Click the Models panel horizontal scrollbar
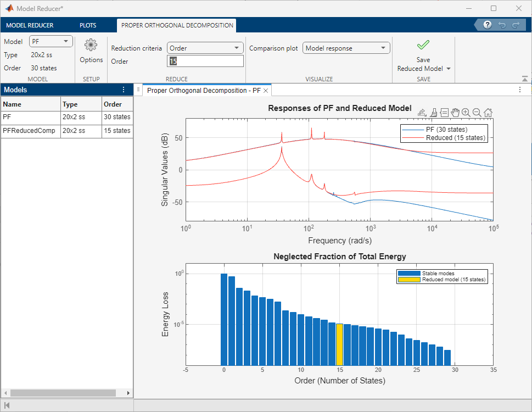Screen dimensions: 532x412 pyautogui.click(x=63, y=393)
